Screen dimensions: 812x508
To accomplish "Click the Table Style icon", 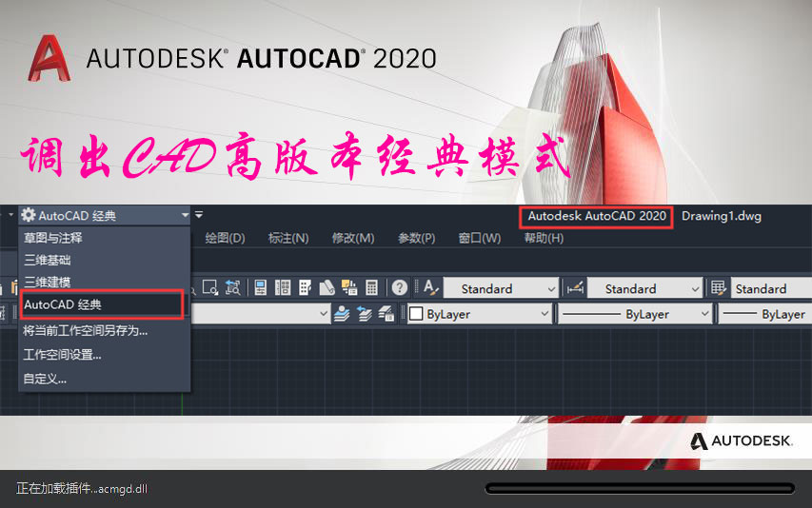I will point(719,287).
